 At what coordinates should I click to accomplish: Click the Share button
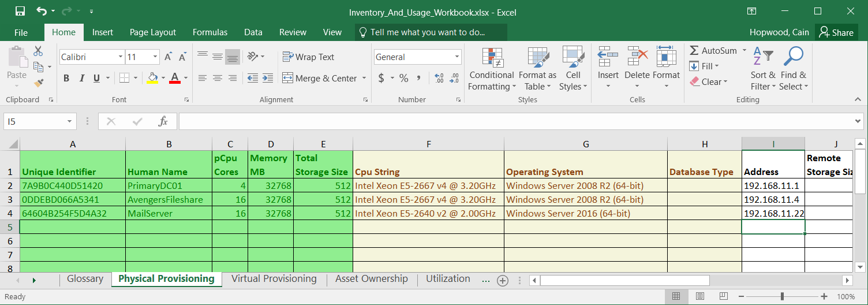(x=836, y=32)
